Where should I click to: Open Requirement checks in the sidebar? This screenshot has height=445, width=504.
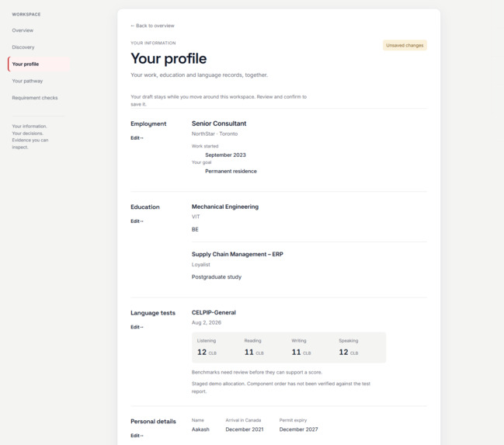[x=35, y=98]
